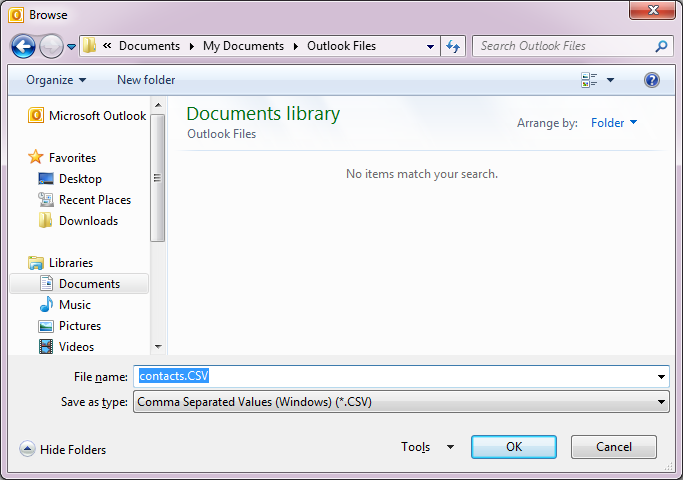This screenshot has width=683, height=480.
Task: Click the Refresh button by address bar
Action: coord(453,46)
